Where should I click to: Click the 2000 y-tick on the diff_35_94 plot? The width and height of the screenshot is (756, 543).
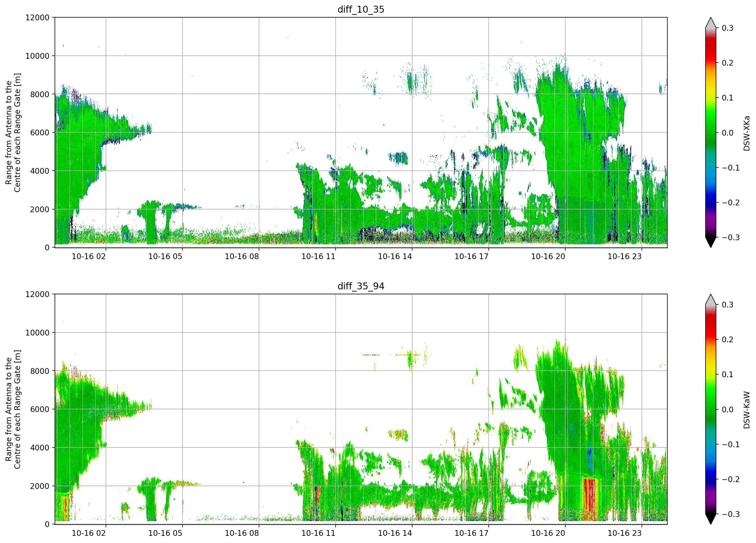(x=40, y=486)
